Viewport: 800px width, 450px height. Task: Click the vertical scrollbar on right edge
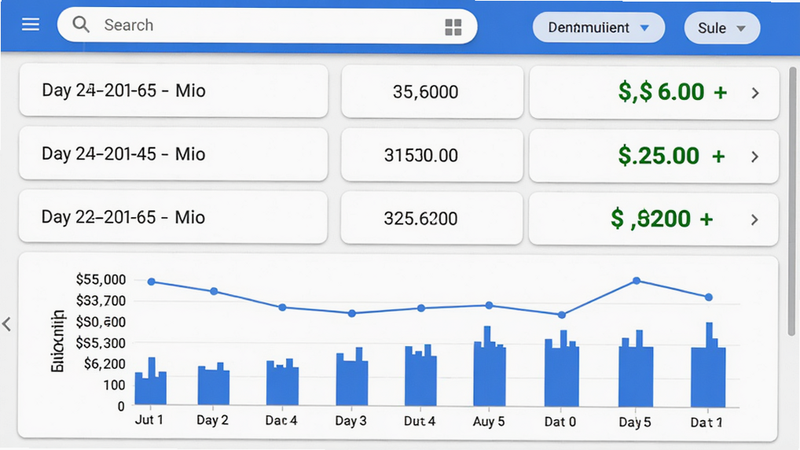pos(792,202)
